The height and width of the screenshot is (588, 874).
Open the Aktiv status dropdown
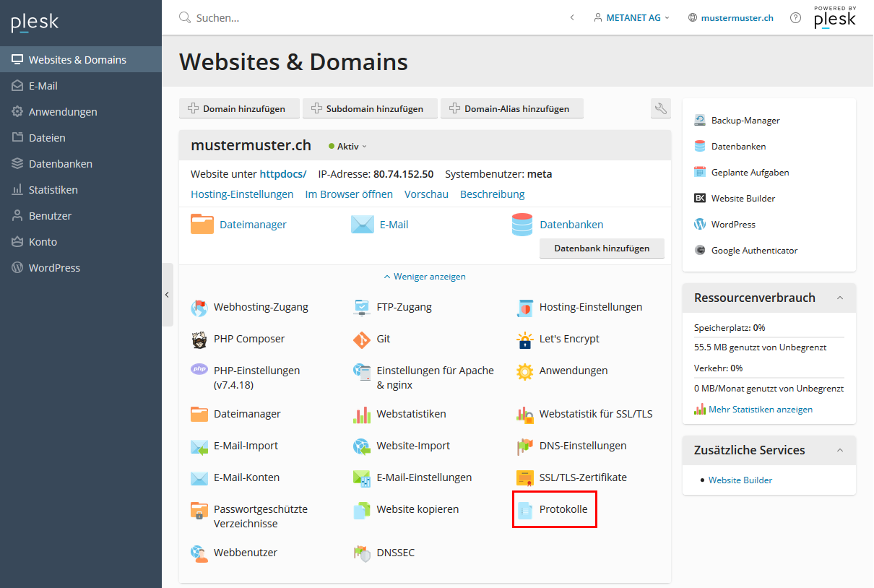[347, 146]
